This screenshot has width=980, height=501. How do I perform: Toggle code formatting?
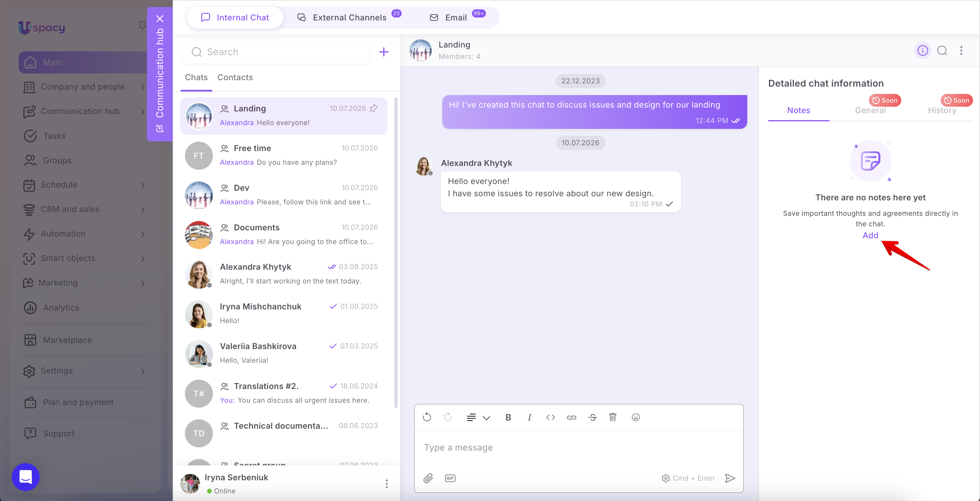[550, 417]
